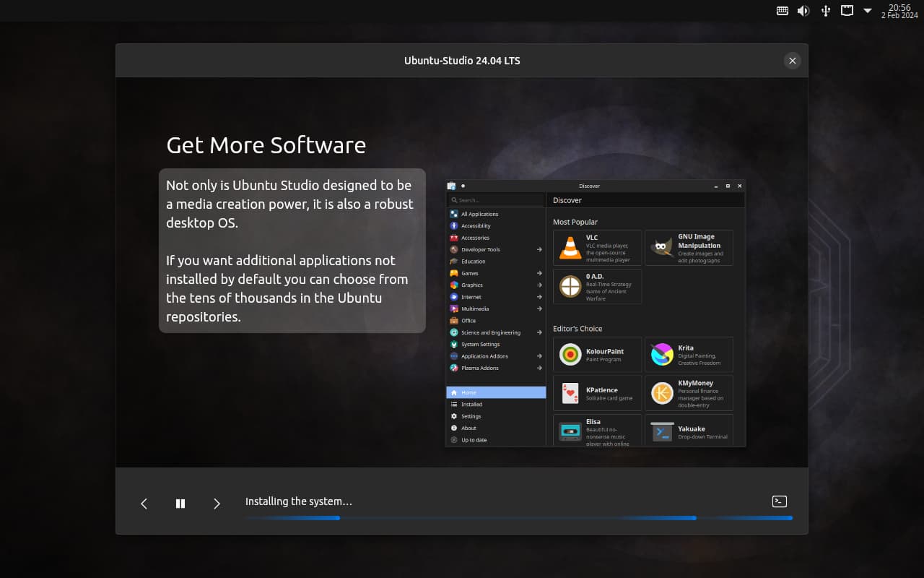Click the KMyMoney app icon
The image size is (924, 578).
click(x=661, y=393)
